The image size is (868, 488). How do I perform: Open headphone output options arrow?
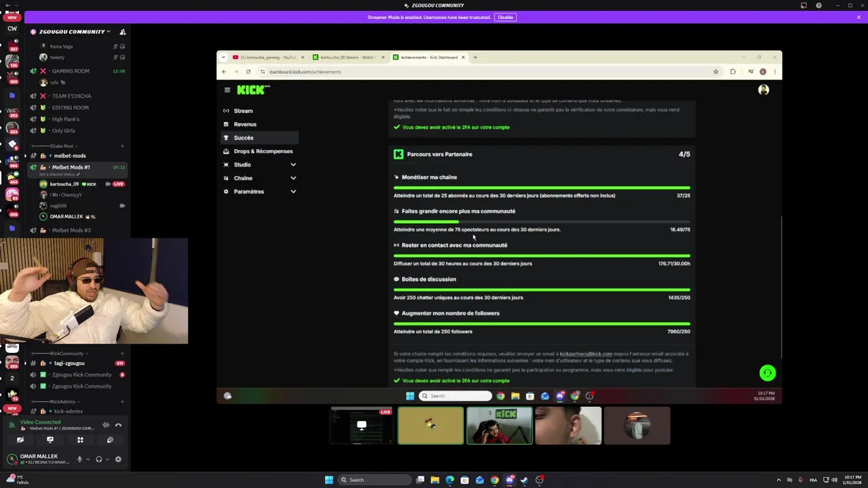107,460
